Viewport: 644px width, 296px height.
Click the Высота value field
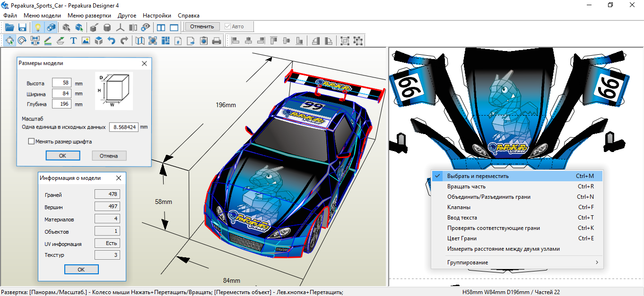pyautogui.click(x=61, y=83)
